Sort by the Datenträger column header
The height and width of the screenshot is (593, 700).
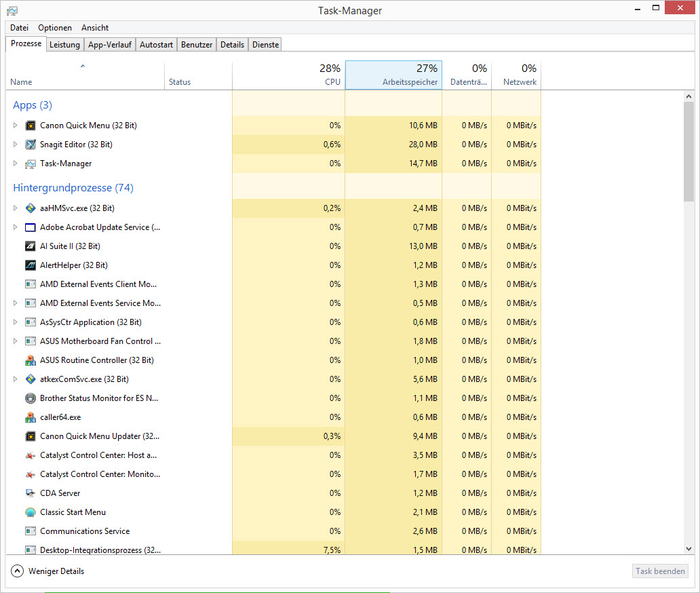tap(467, 75)
